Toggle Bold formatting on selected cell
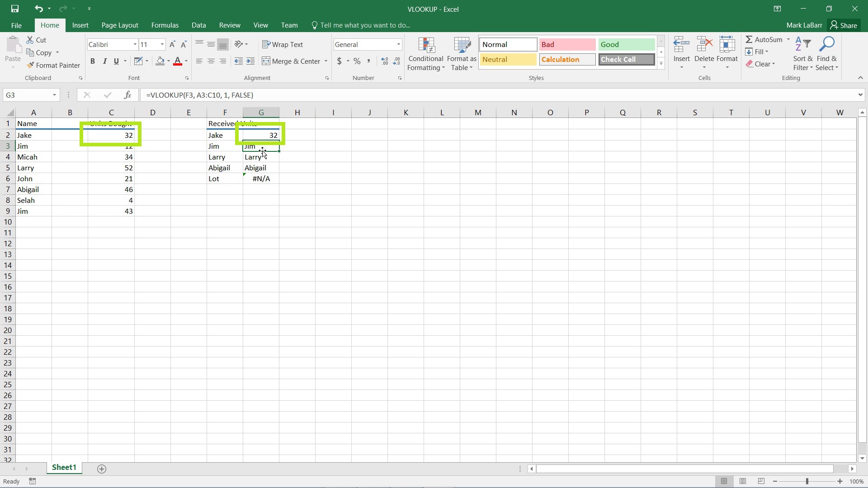868x488 pixels. click(92, 61)
